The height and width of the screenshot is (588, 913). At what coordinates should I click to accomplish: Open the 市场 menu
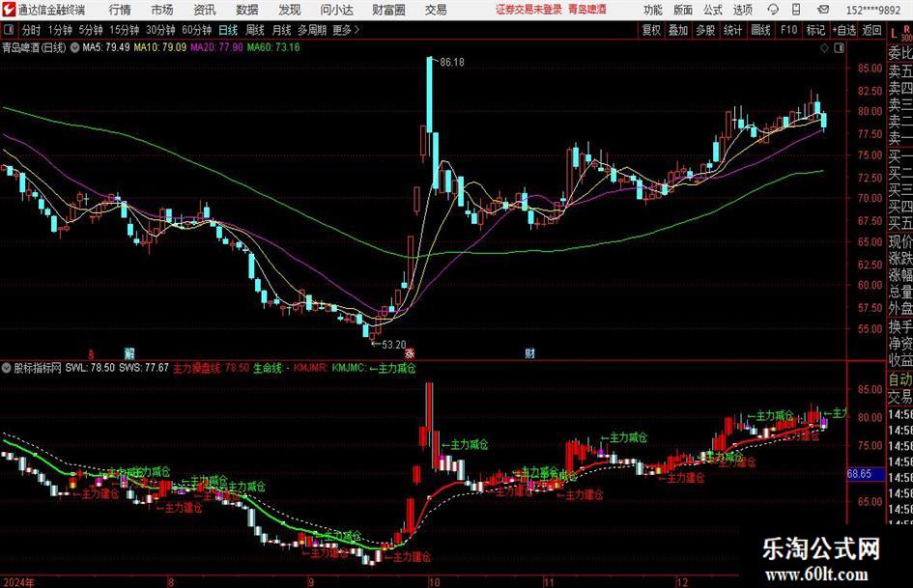click(x=162, y=10)
